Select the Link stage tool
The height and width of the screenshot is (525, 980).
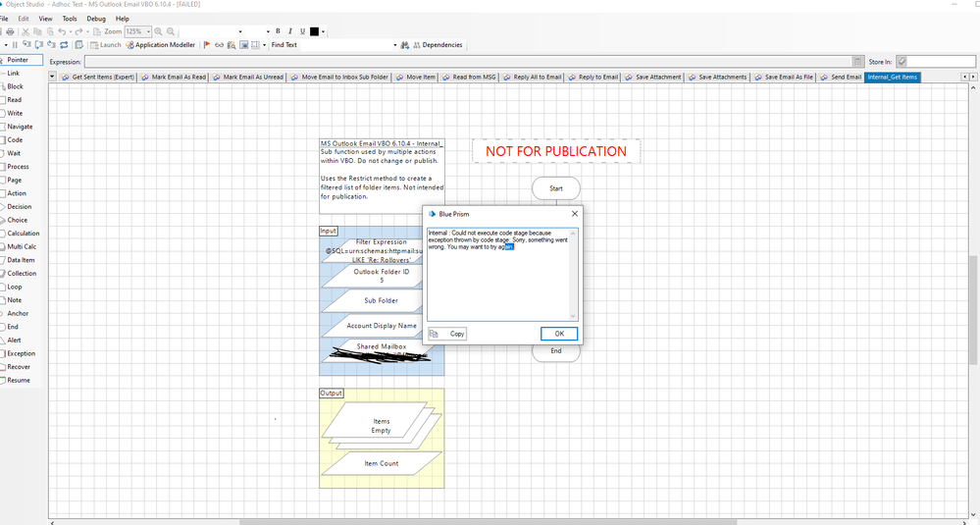13,74
